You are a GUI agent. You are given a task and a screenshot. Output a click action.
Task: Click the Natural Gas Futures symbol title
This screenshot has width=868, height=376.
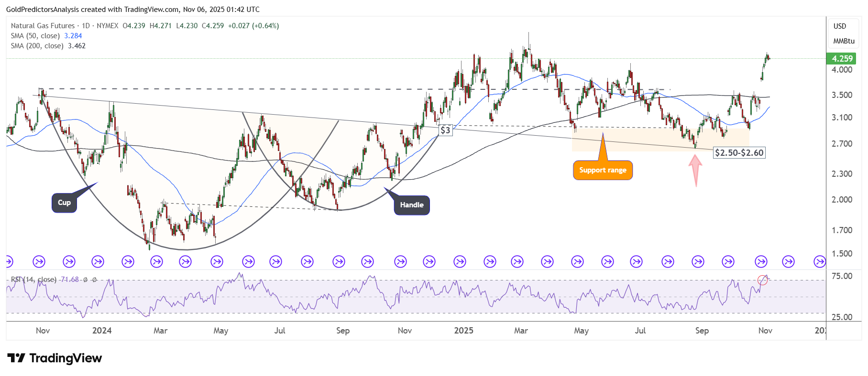click(43, 26)
